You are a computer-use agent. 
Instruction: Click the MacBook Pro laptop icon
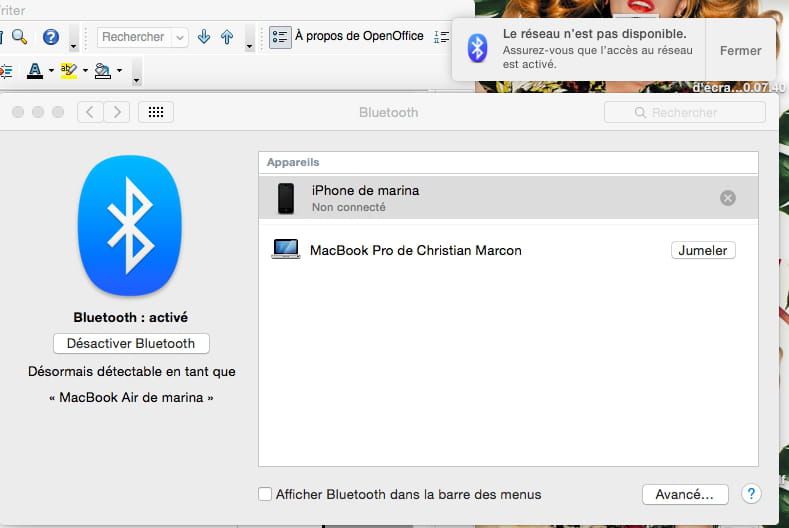pos(286,249)
